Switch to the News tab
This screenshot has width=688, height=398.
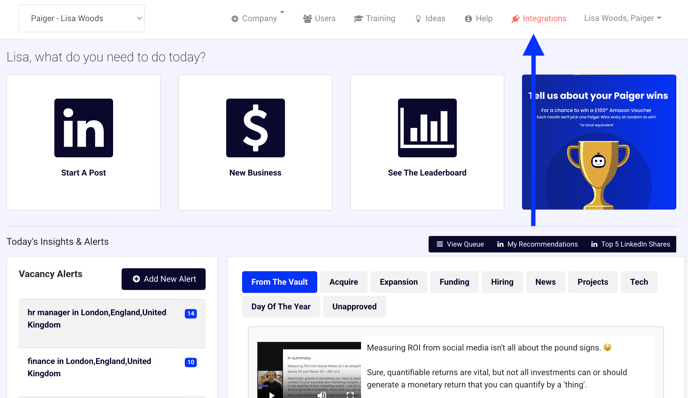point(545,282)
